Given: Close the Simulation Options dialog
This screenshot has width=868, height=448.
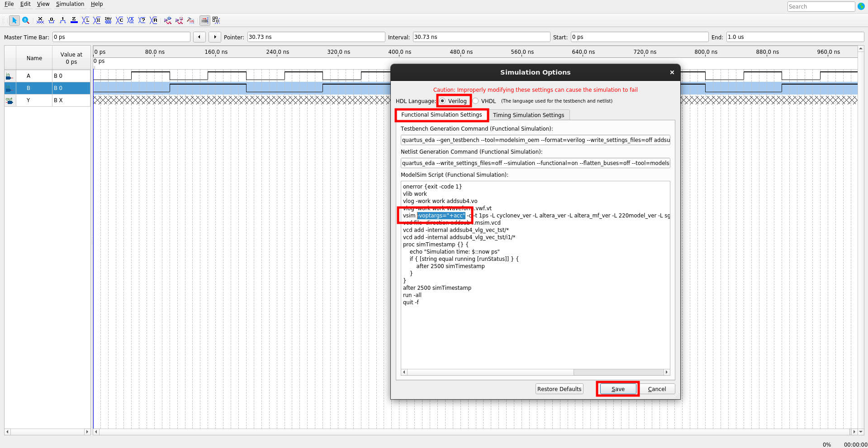Looking at the screenshot, I should (672, 72).
